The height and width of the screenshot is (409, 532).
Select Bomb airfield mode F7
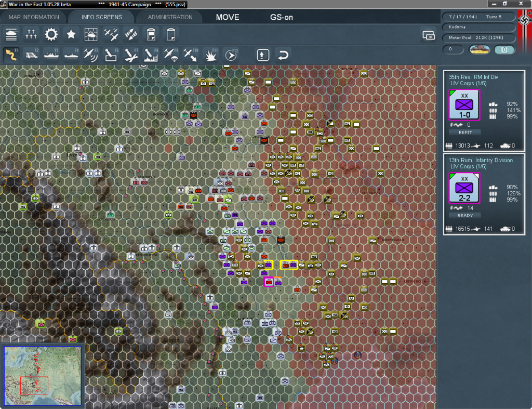pyautogui.click(x=131, y=55)
